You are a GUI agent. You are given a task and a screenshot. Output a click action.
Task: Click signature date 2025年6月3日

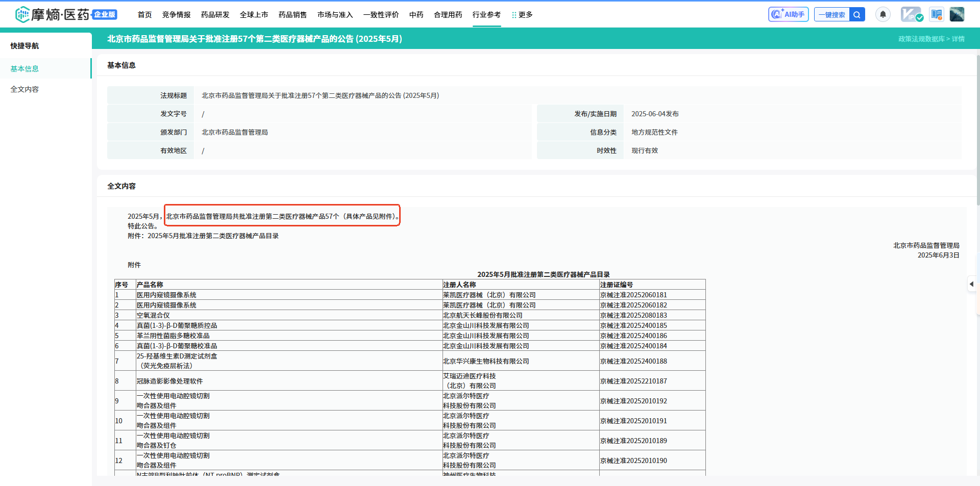pos(938,255)
